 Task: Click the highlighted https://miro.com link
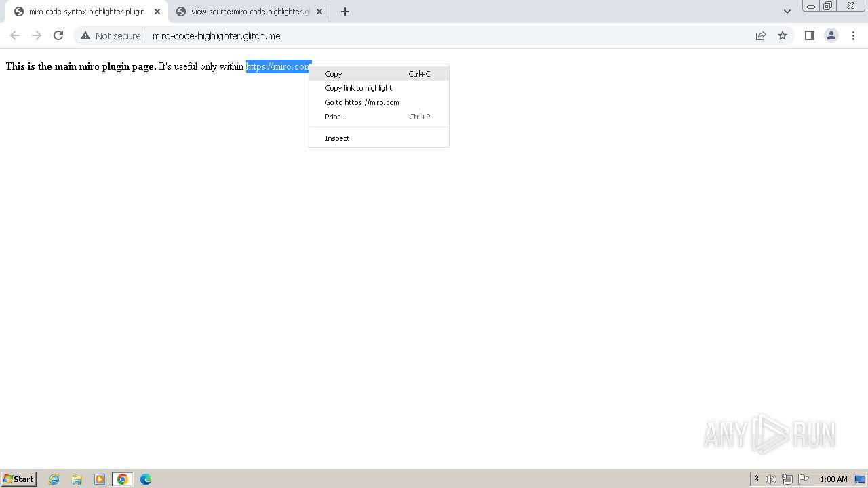pyautogui.click(x=278, y=66)
